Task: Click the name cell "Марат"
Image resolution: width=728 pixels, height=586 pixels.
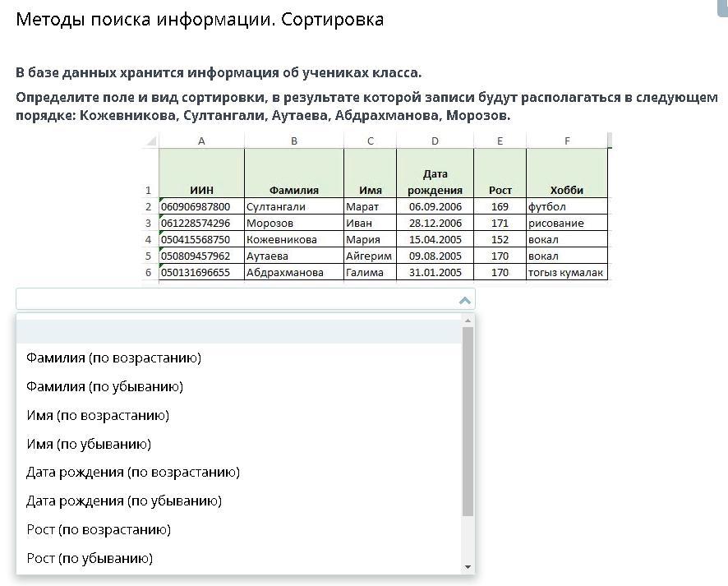Action: [x=370, y=206]
